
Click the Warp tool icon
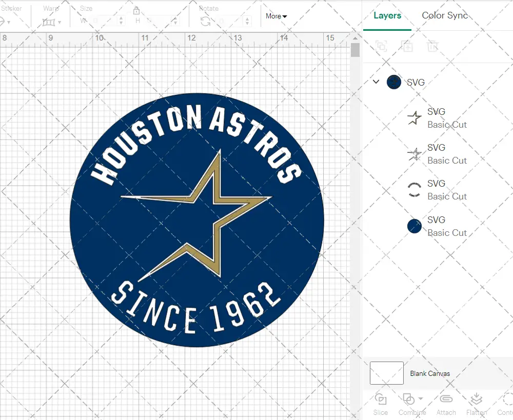point(49,22)
